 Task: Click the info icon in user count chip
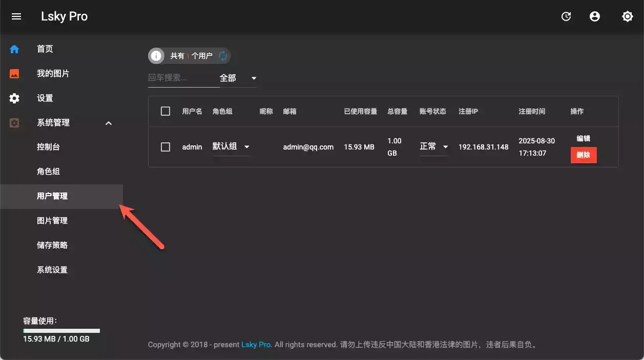point(156,56)
